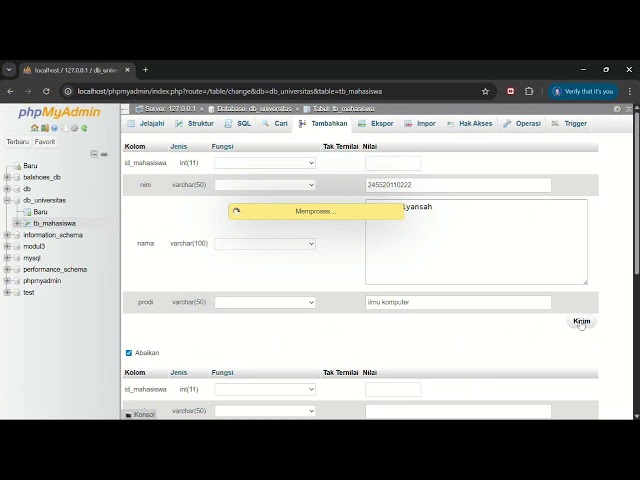Expand the performance_schema node
This screenshot has width=640, height=480.
[x=7, y=269]
